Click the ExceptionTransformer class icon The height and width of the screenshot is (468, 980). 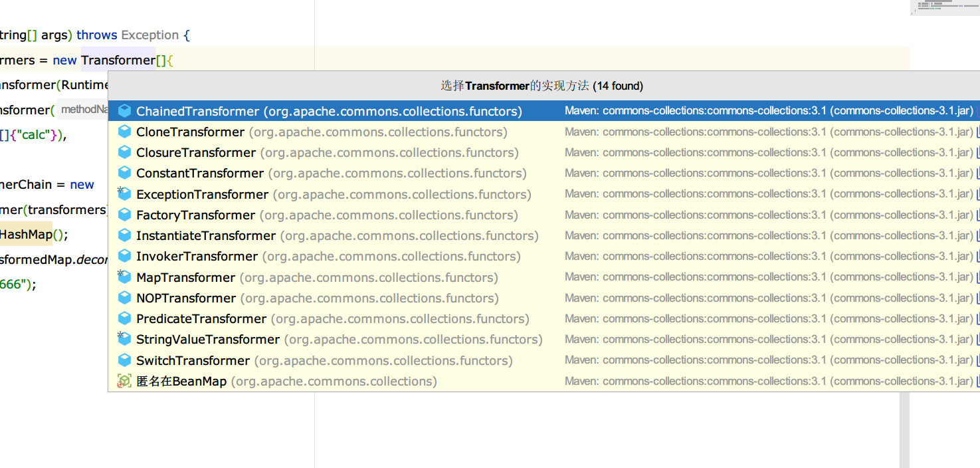[x=124, y=194]
